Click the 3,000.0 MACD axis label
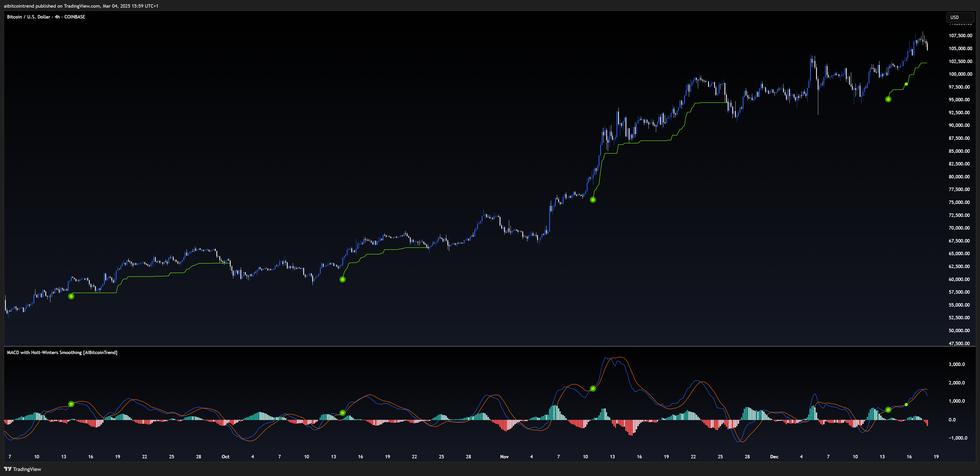 click(957, 364)
